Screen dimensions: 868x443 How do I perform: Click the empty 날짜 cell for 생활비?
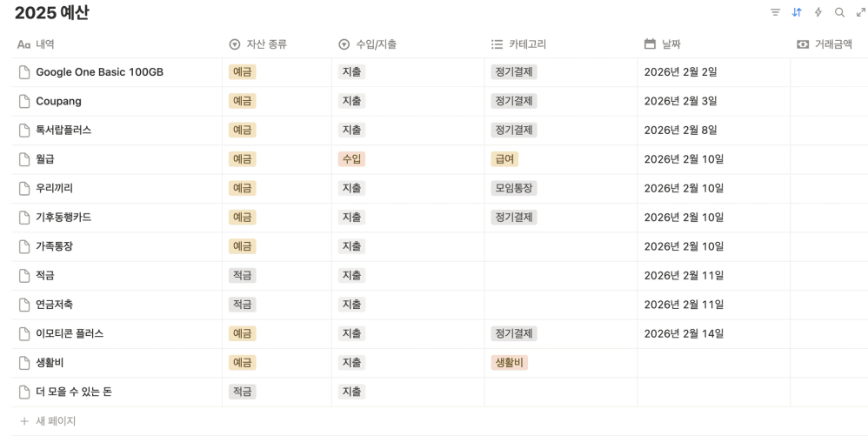pyautogui.click(x=713, y=363)
